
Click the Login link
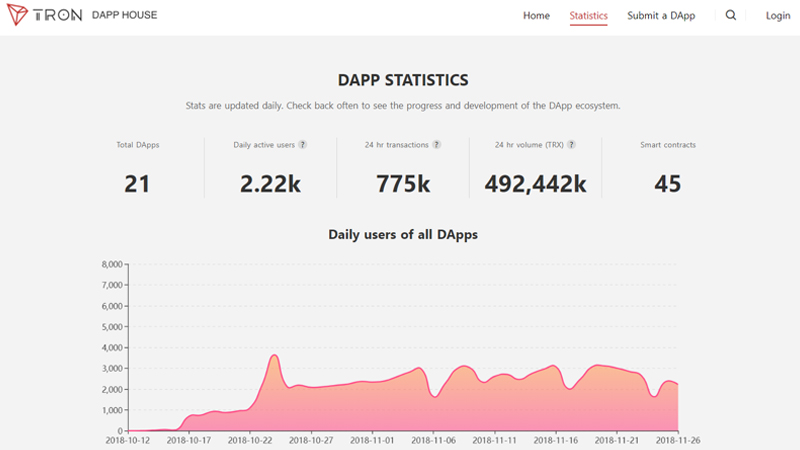coord(778,16)
